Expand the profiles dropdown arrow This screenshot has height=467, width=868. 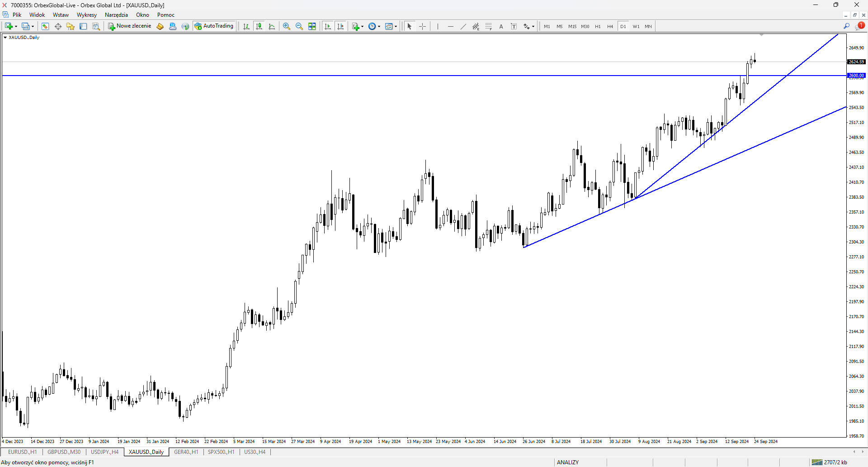click(x=33, y=26)
